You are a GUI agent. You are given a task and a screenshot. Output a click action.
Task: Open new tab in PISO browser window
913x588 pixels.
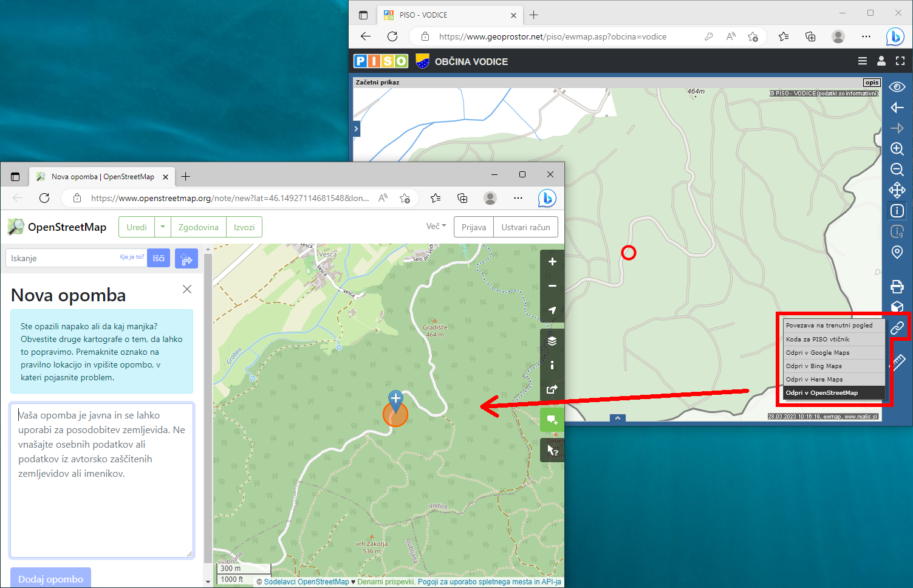point(533,15)
